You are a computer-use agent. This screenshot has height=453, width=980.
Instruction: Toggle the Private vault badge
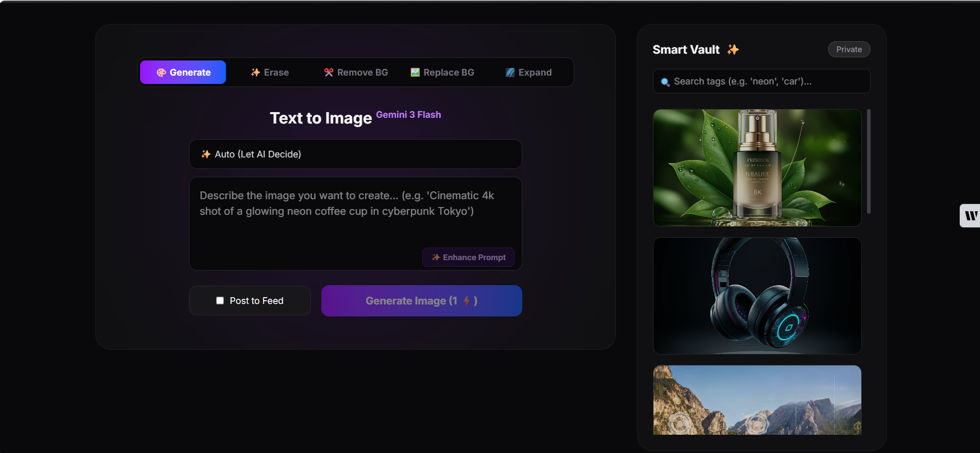(849, 50)
